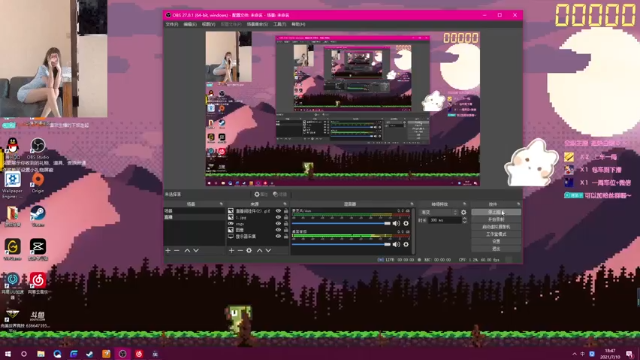Pop out the 场景 dock via header icon
The height and width of the screenshot is (360, 640).
[221, 204]
